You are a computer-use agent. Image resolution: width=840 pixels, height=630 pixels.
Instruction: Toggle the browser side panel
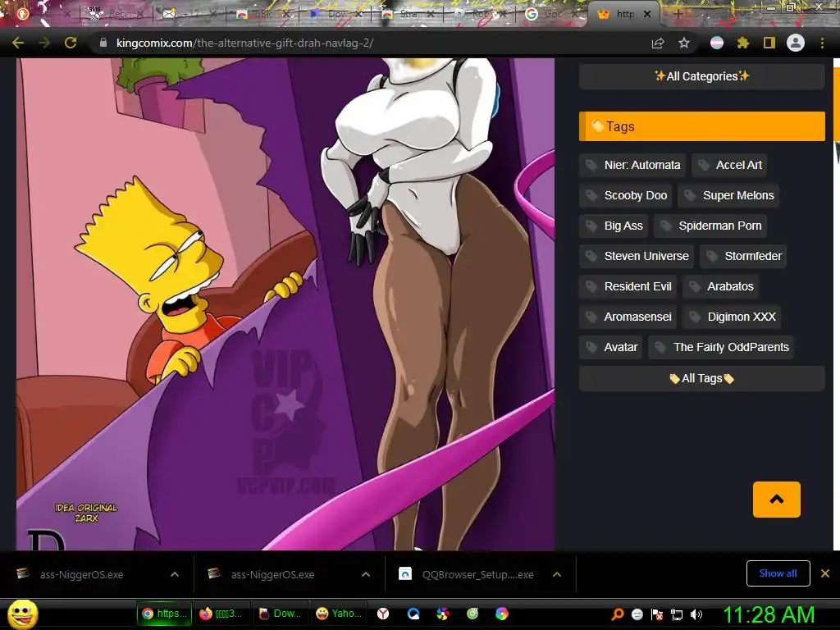769,43
